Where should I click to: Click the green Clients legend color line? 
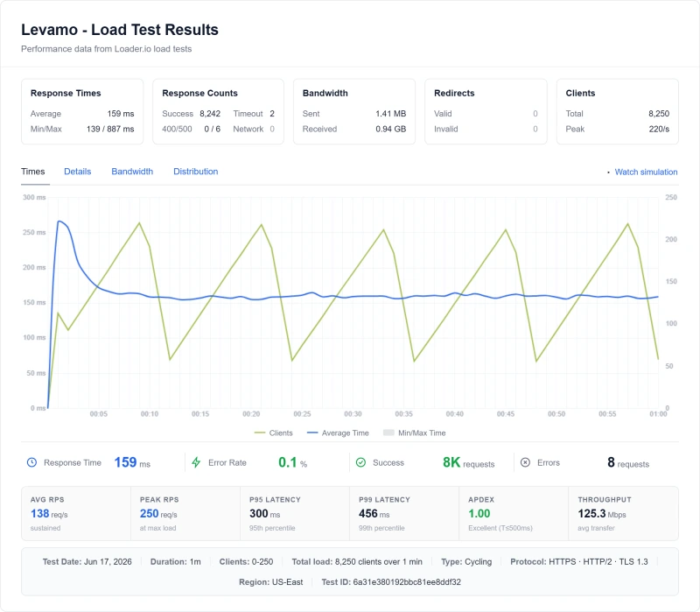259,433
